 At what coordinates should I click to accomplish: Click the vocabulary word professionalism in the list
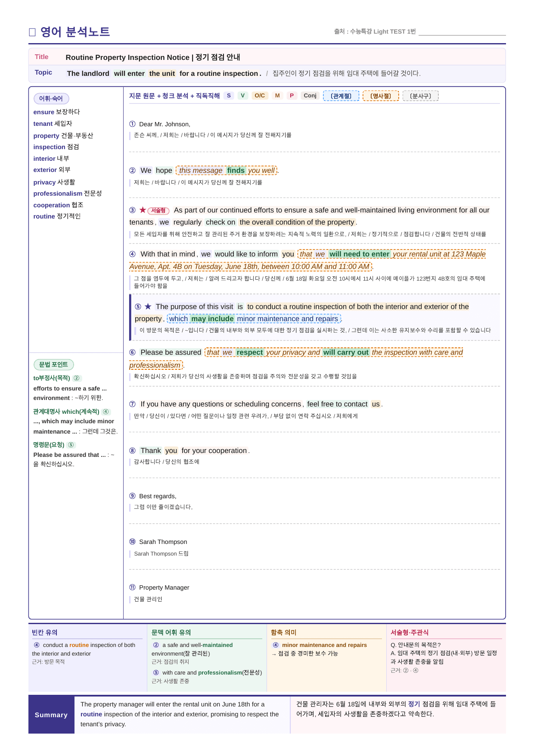pyautogui.click(x=58, y=194)
